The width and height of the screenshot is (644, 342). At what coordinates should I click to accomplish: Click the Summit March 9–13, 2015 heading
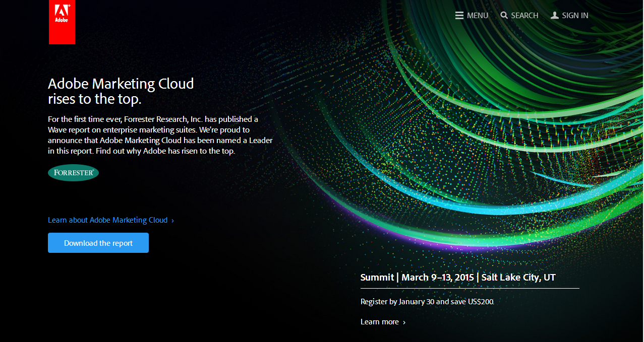pos(458,277)
